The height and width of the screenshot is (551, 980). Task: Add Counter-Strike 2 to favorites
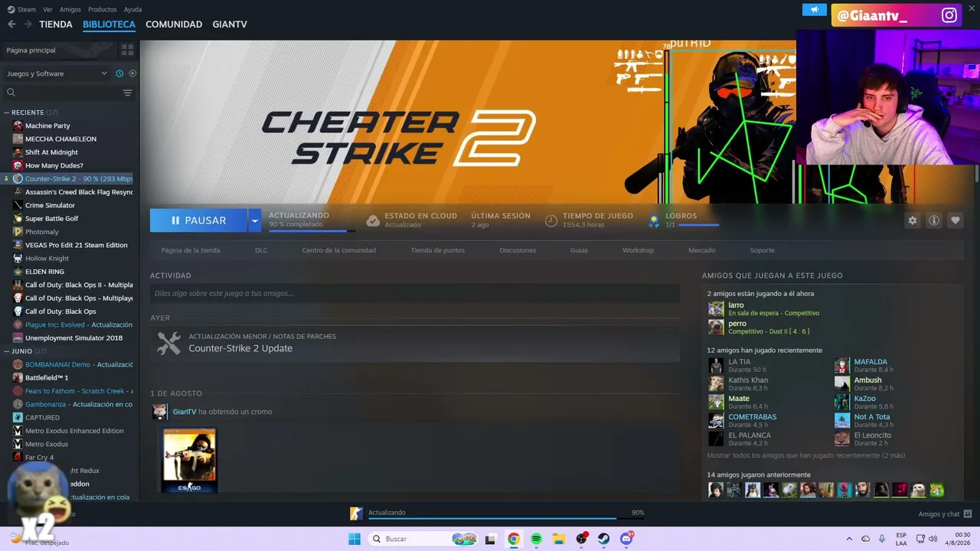click(x=955, y=220)
